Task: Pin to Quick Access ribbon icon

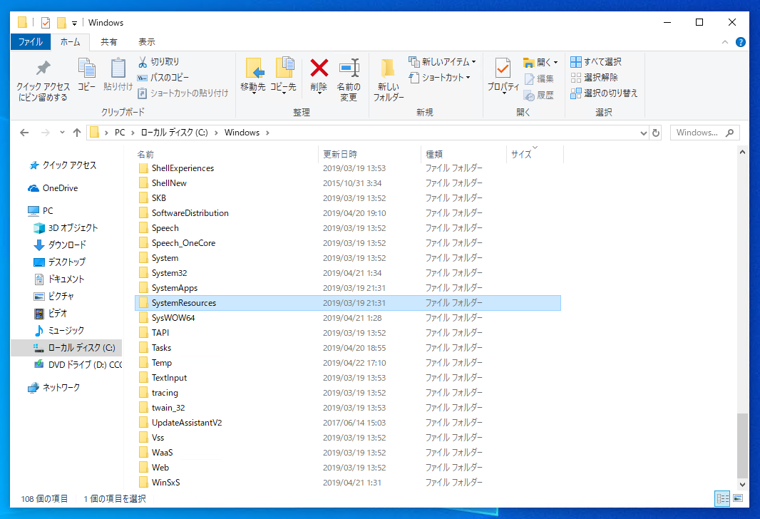Action: (43, 80)
